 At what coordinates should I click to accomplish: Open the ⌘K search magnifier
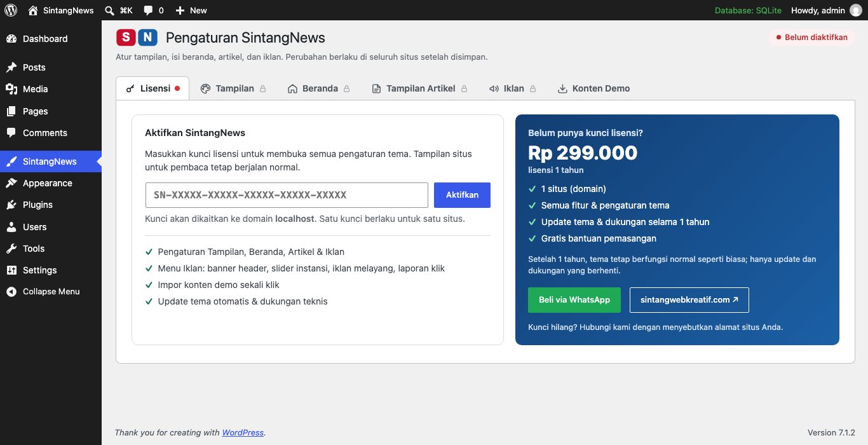[x=109, y=10]
